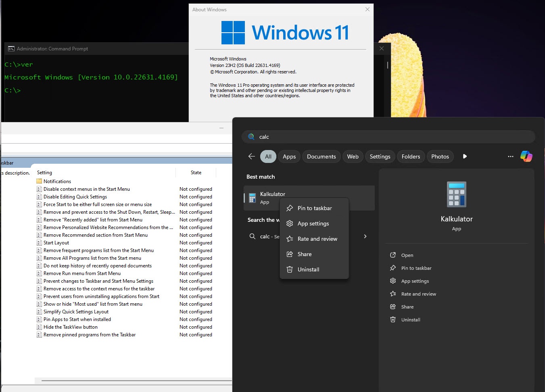Click Share in the details pane
Screen dimensions: 545x392
coord(407,307)
